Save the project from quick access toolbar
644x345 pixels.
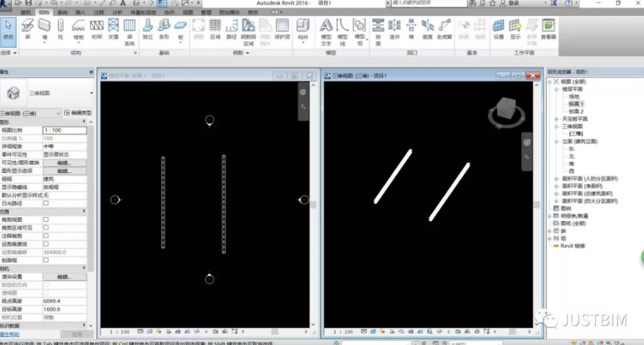click(x=28, y=3)
